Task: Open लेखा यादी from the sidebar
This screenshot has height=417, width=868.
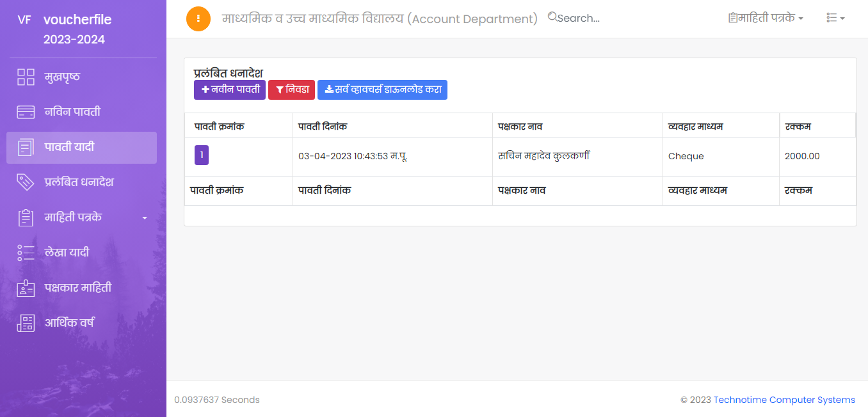Action: [67, 253]
